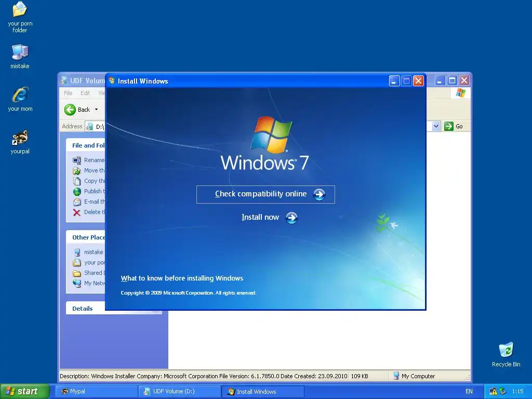Select the 'your mom' Internet Explorer icon

point(20,99)
